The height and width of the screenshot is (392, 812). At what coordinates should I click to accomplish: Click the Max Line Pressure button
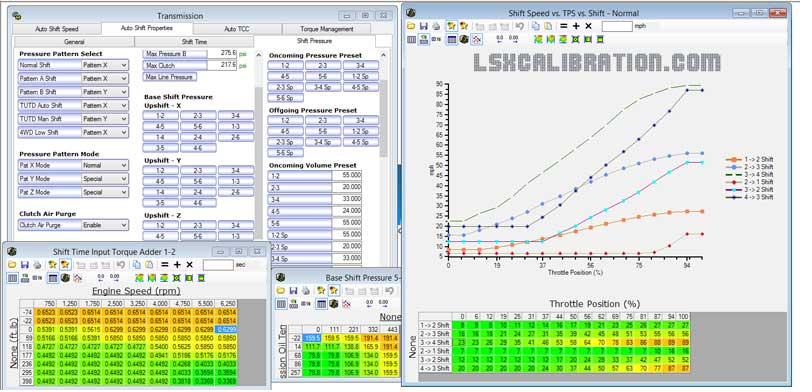click(169, 77)
